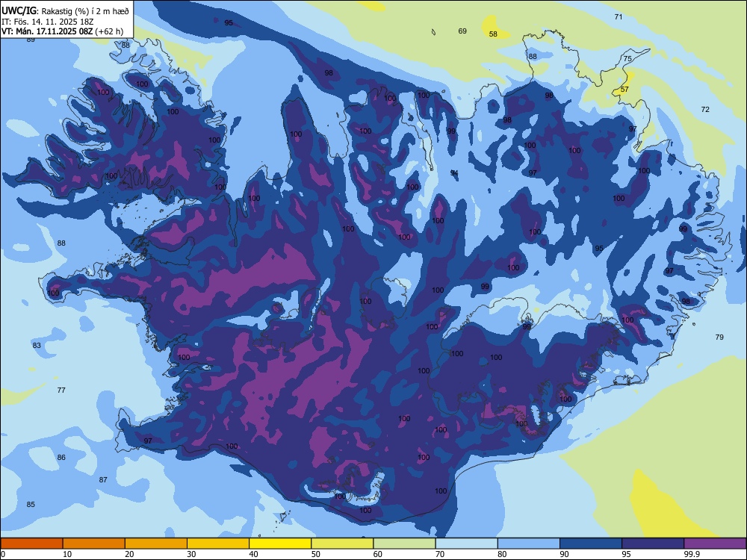
Task: Click the legend scale label "90"
Action: [x=564, y=554]
